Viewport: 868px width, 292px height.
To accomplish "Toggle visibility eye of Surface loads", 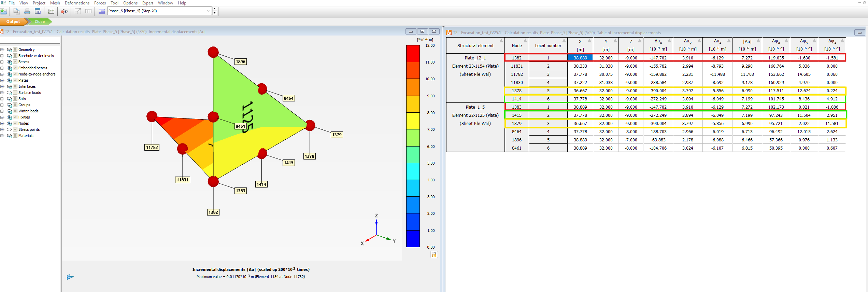I will click(9, 93).
